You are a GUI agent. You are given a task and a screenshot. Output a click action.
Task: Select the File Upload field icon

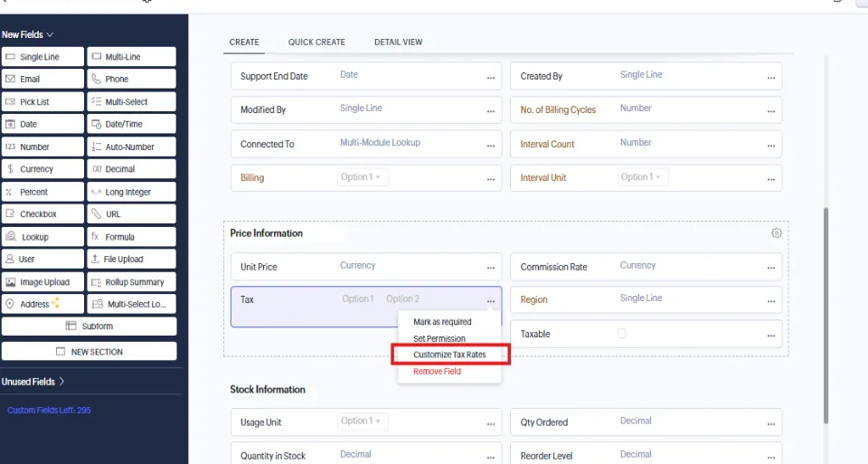tap(95, 259)
